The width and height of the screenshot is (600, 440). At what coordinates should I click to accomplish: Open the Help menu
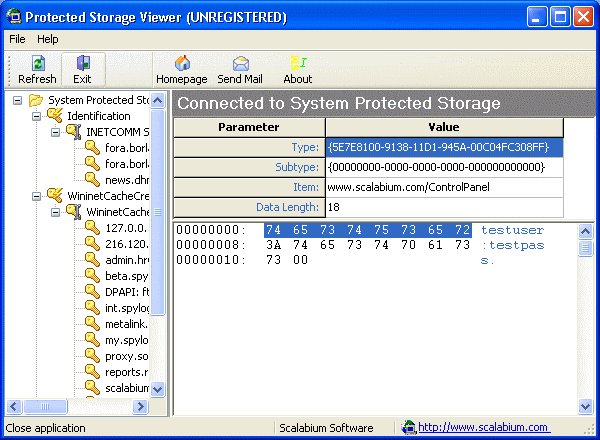48,39
